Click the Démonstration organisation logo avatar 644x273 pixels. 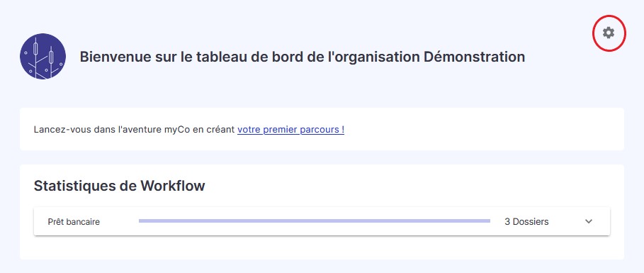tap(43, 56)
